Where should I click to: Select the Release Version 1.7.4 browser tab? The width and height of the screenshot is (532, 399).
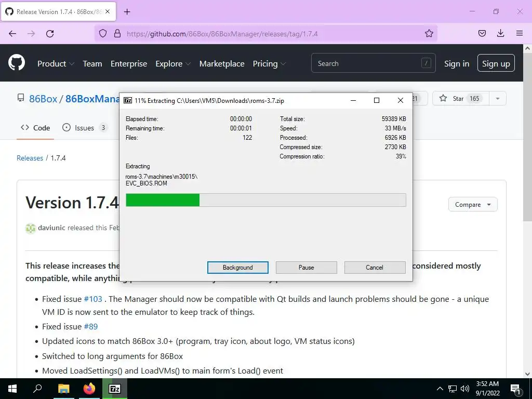click(x=58, y=11)
